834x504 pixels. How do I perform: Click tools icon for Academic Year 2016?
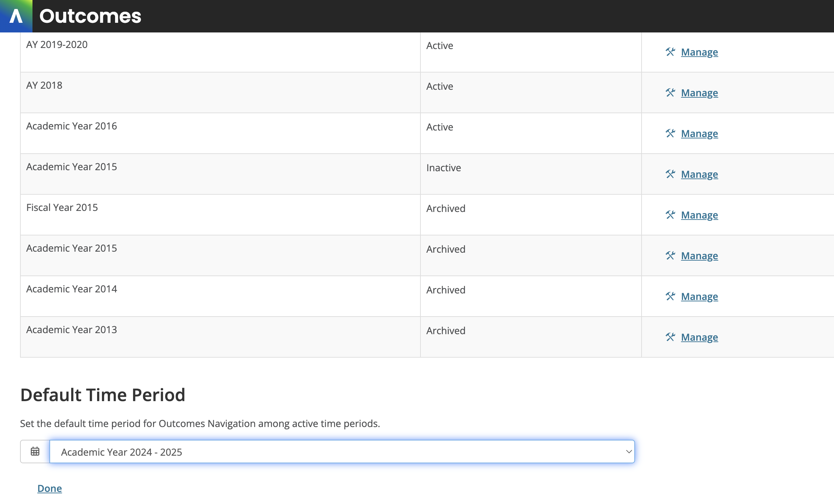(670, 134)
